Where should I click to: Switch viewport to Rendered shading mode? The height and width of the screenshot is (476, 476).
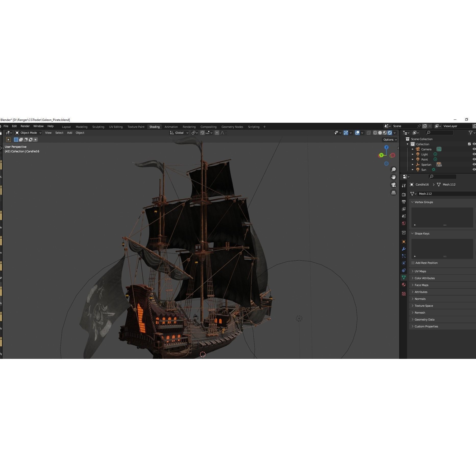pos(390,133)
